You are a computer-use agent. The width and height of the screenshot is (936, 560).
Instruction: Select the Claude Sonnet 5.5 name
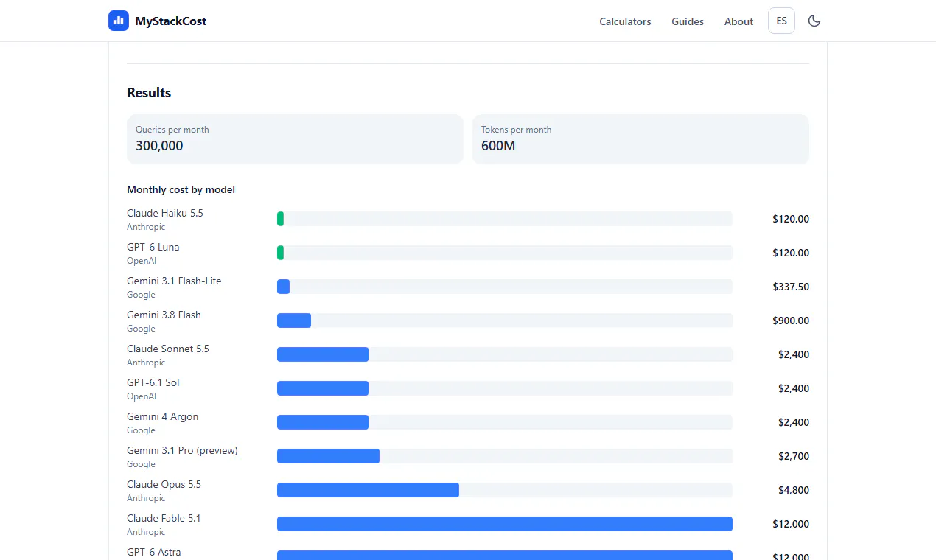[x=168, y=349]
